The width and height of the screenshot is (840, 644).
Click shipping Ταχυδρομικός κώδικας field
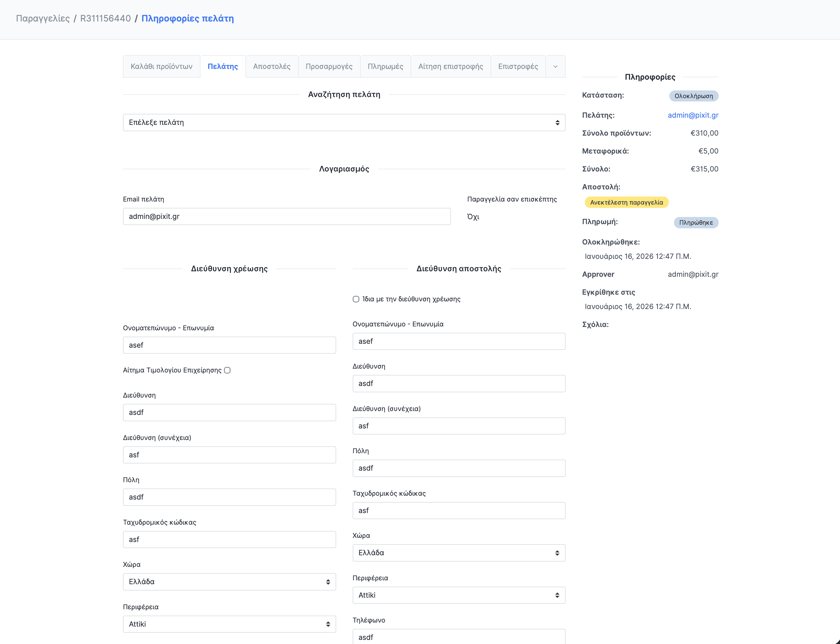(459, 511)
